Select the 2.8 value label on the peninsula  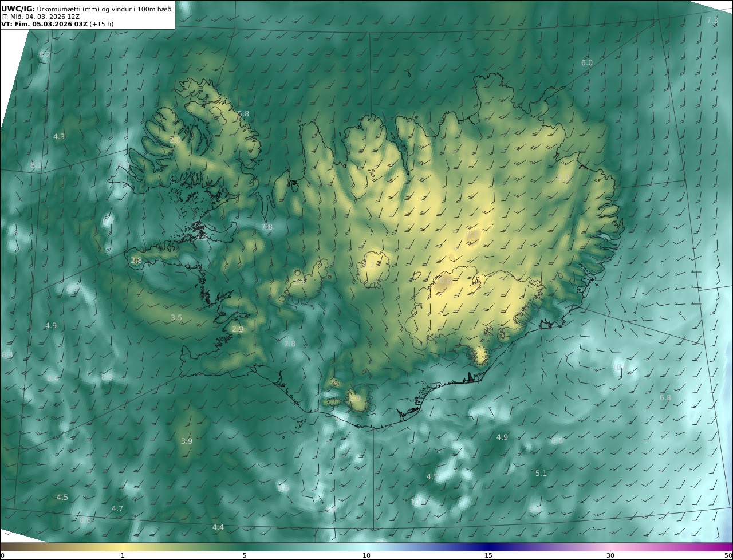136,260
